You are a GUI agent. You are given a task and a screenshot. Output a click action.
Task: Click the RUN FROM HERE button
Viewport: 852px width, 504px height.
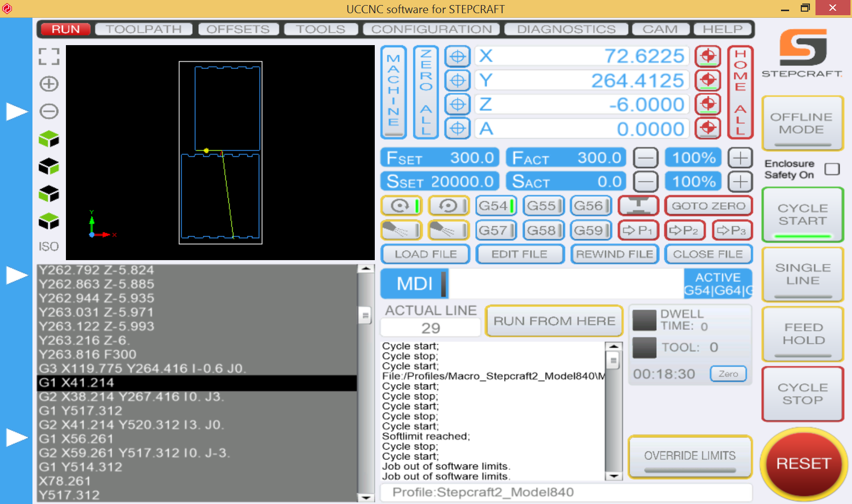pyautogui.click(x=554, y=321)
